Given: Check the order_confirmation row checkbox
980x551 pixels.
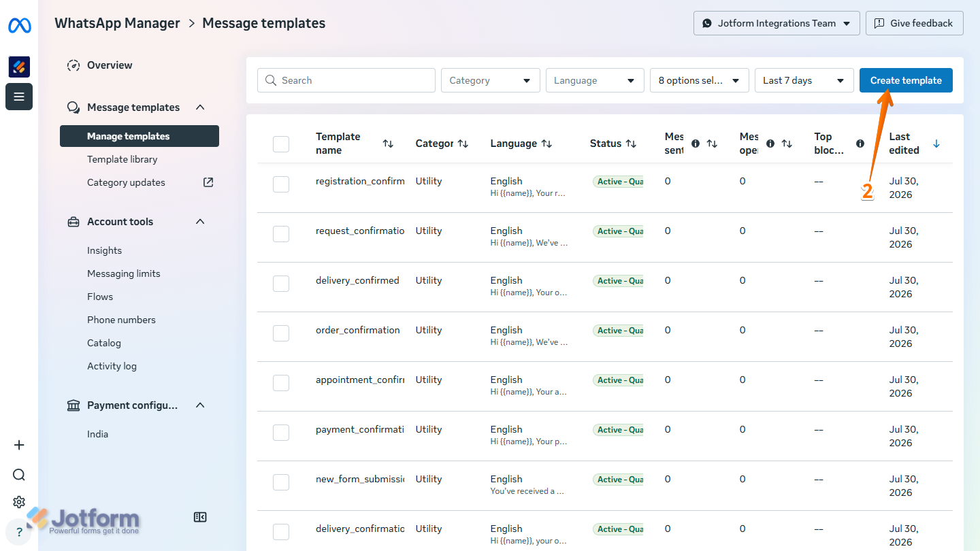Looking at the screenshot, I should click(281, 333).
